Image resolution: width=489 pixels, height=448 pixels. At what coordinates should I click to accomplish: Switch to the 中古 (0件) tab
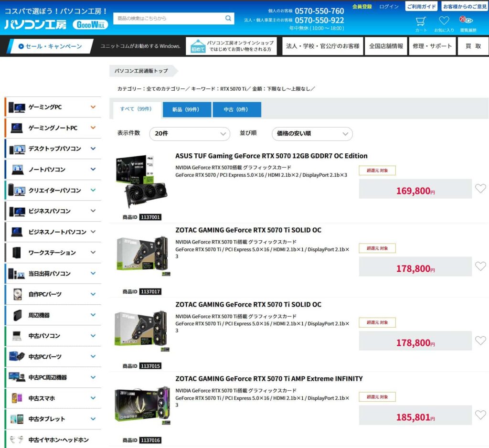(x=237, y=109)
